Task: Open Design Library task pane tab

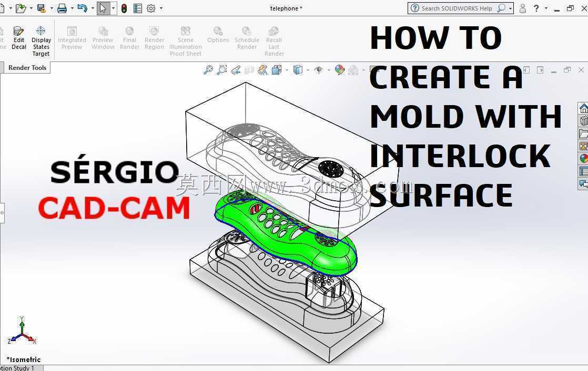Action: (583, 121)
